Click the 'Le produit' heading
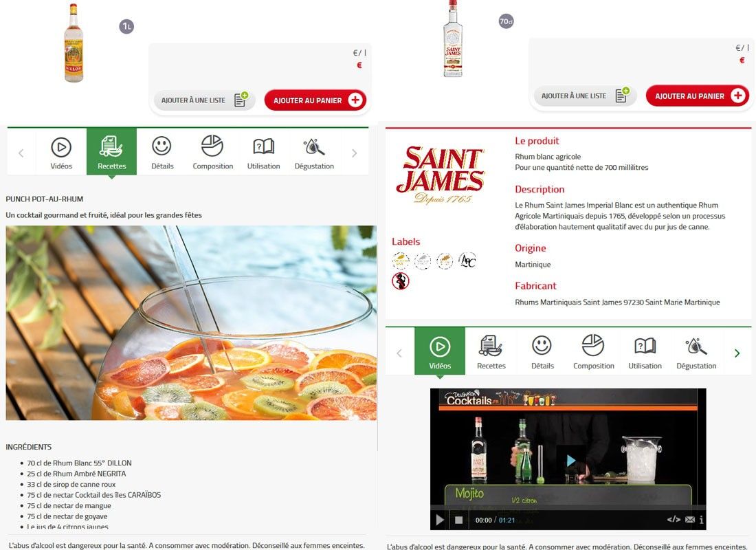756x550 pixels. click(537, 141)
